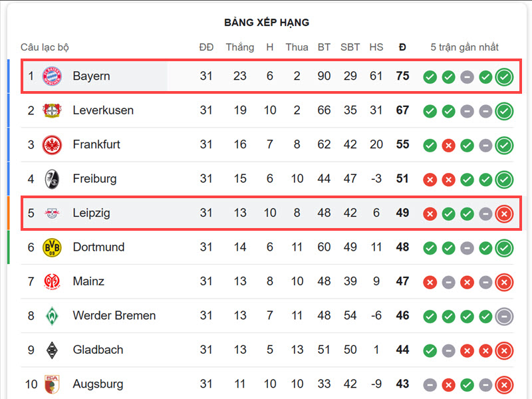Open the Werder Bremen team name
The height and width of the screenshot is (399, 532).
[114, 315]
